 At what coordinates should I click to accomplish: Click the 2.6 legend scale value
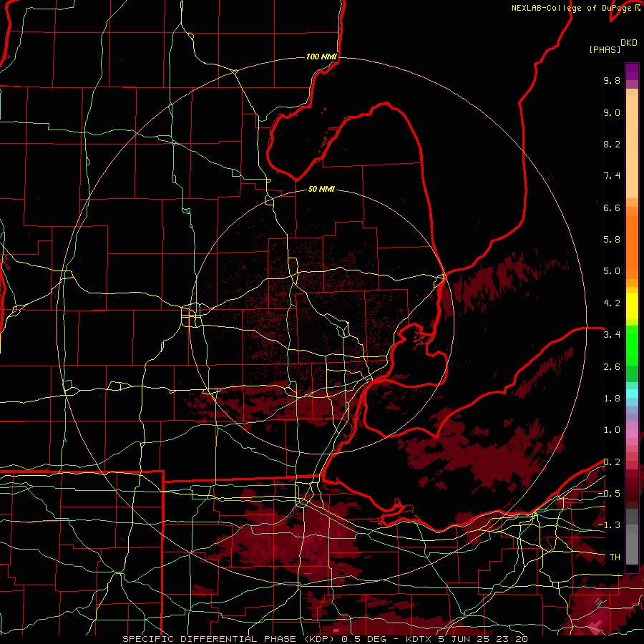612,367
